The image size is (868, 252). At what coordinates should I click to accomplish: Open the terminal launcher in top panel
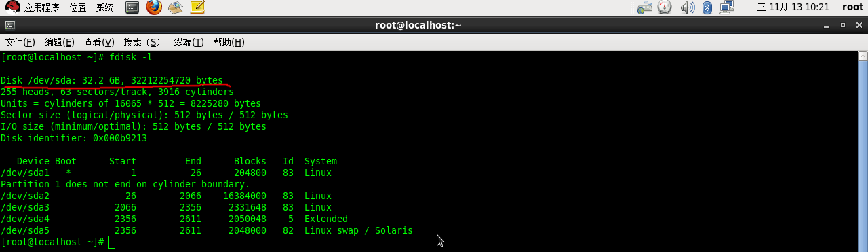pos(133,7)
